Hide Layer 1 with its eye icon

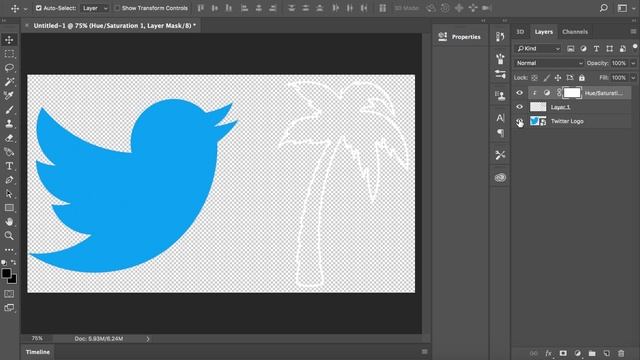pyautogui.click(x=519, y=107)
